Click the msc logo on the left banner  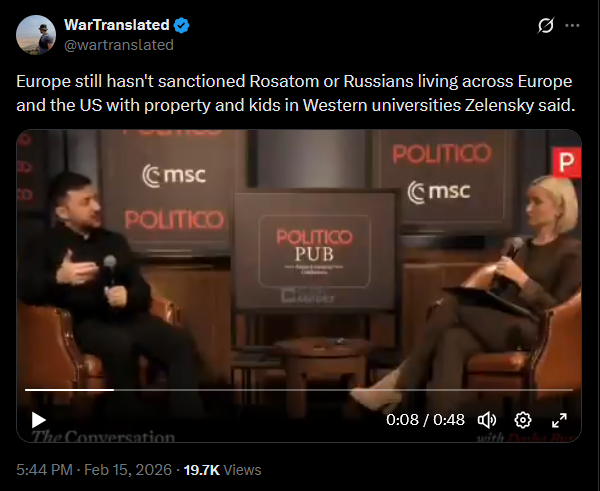click(174, 176)
